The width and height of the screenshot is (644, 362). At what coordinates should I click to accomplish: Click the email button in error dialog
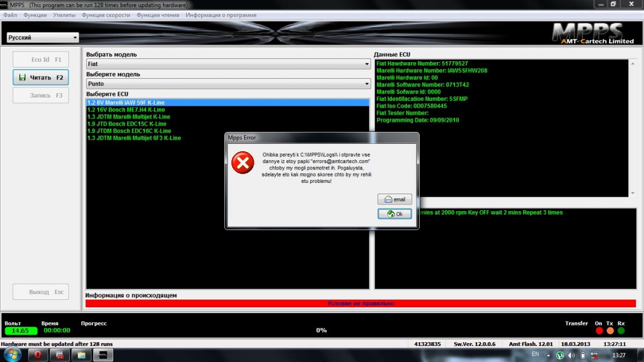[x=395, y=200]
